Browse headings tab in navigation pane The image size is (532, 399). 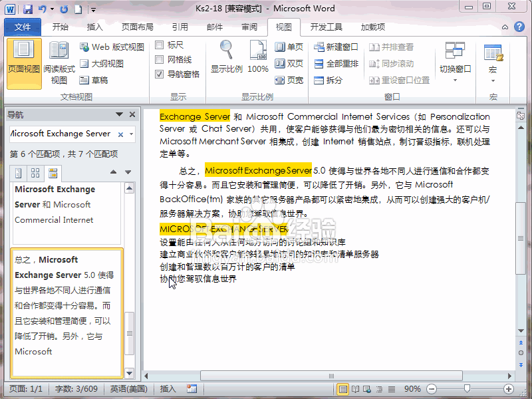click(19, 173)
